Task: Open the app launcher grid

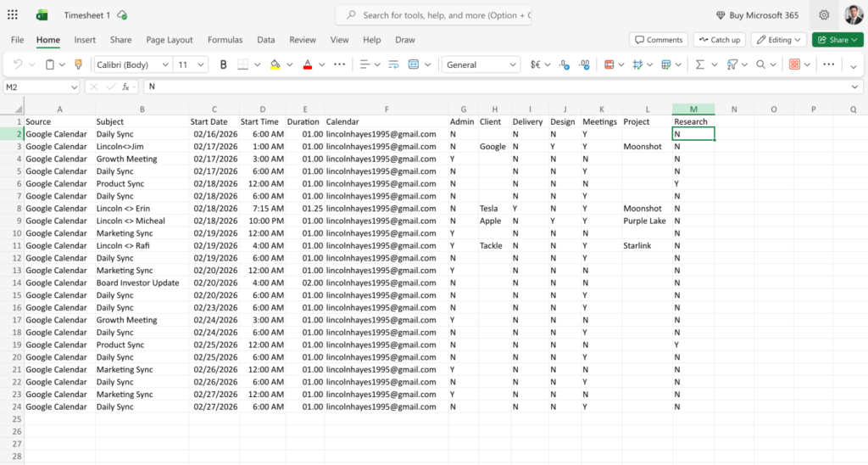Action: [x=12, y=15]
